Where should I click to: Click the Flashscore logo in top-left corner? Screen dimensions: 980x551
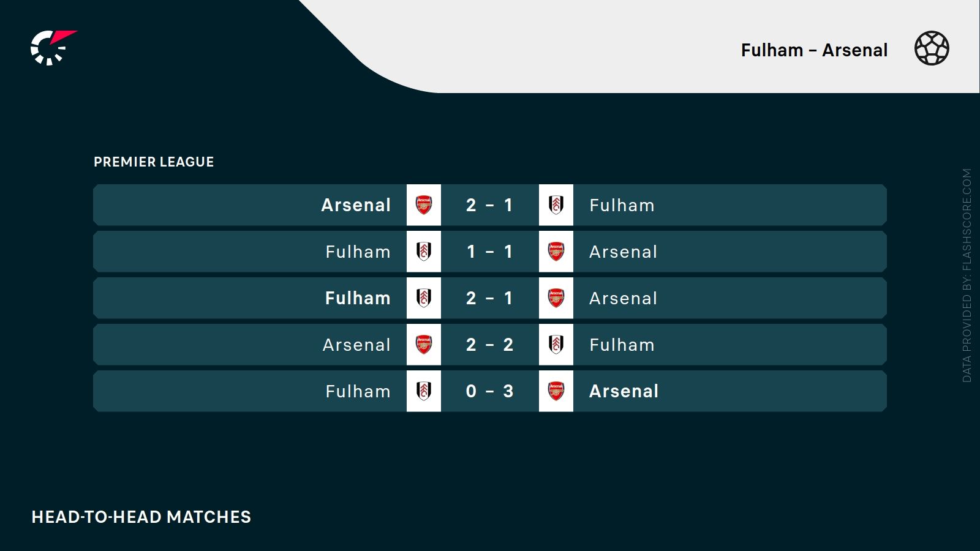[x=51, y=48]
